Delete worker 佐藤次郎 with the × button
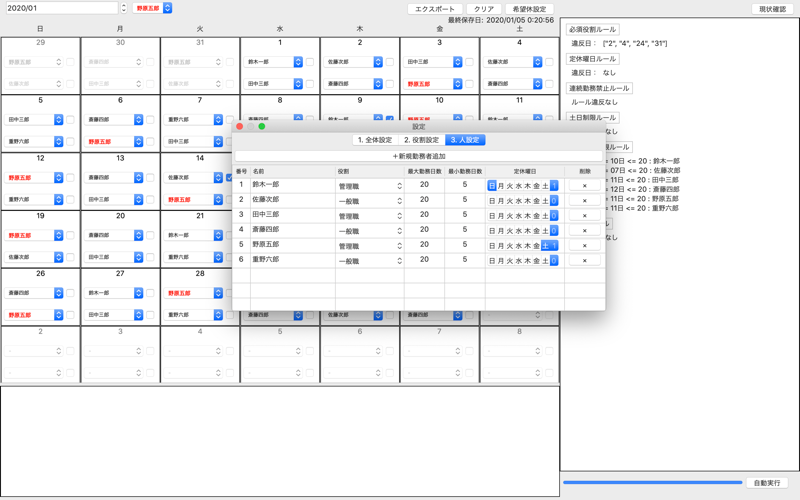800x500 pixels. [584, 201]
